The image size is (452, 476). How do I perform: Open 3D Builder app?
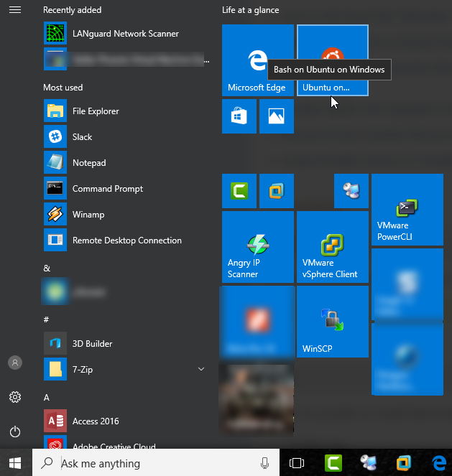click(126, 343)
